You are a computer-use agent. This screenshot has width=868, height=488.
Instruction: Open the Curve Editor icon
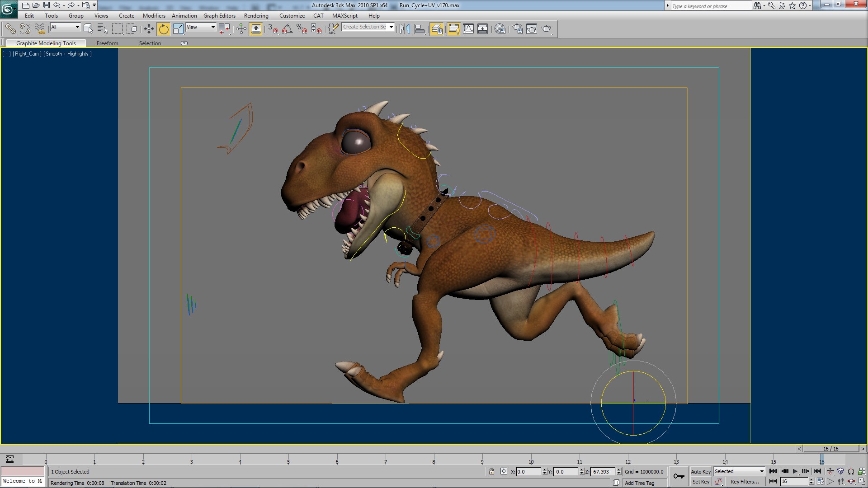(x=468, y=29)
